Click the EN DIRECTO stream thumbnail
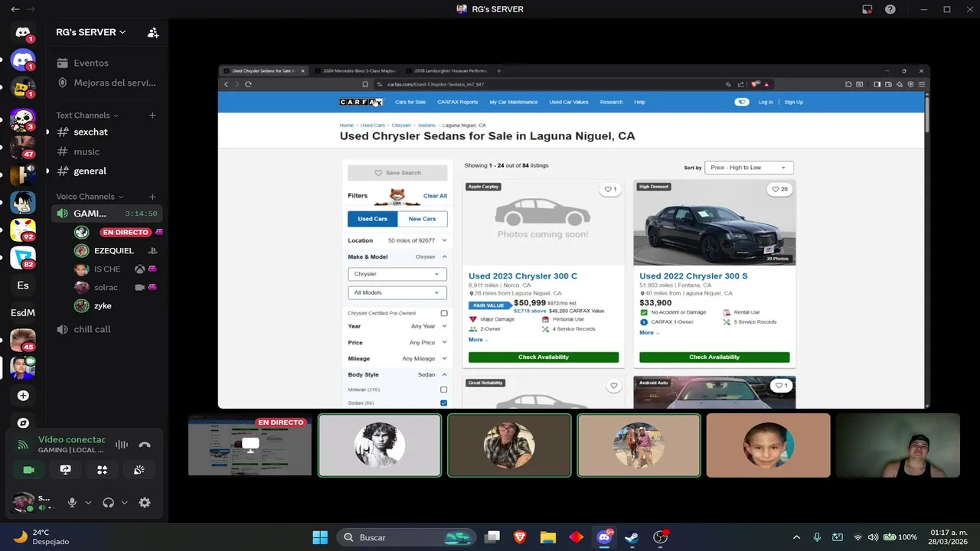 [250, 445]
